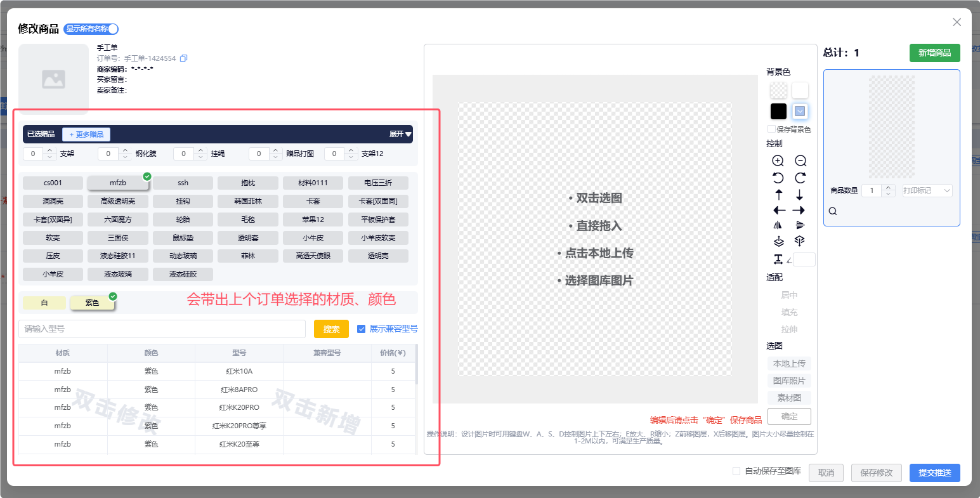980x498 pixels.
Task: Toggle the 显示所有名称 switch
Action: (91, 29)
